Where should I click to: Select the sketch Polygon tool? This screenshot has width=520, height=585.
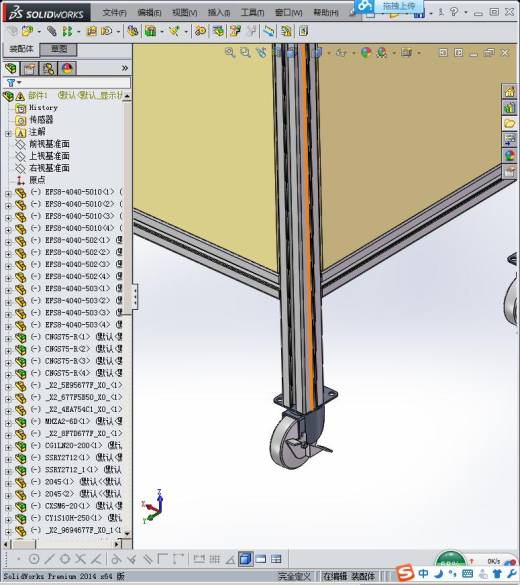(65, 559)
